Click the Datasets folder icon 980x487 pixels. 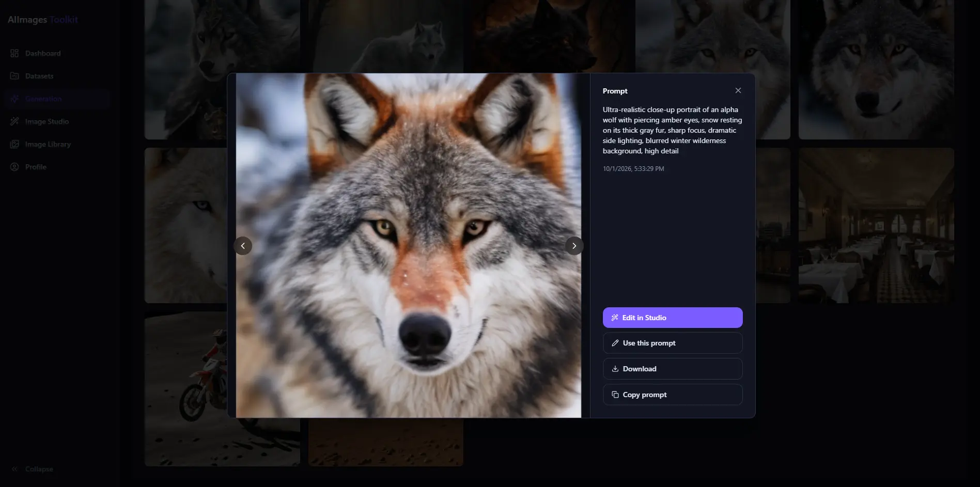[14, 76]
